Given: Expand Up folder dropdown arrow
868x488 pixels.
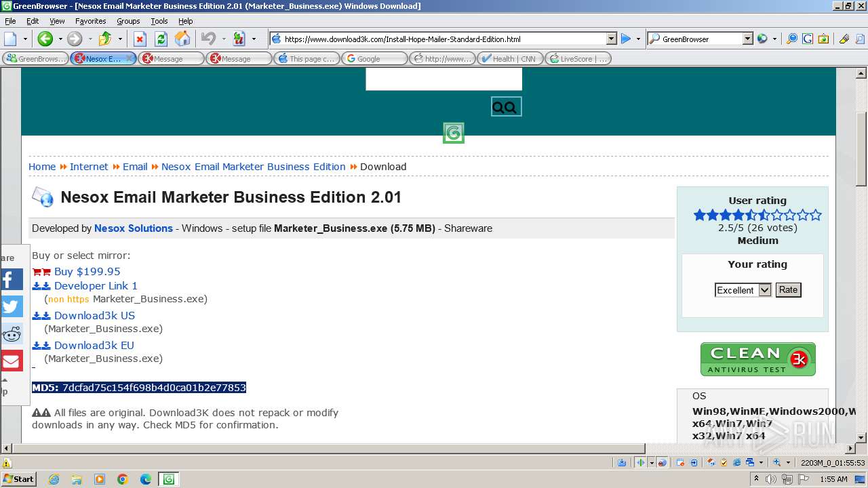Looking at the screenshot, I should click(x=120, y=39).
